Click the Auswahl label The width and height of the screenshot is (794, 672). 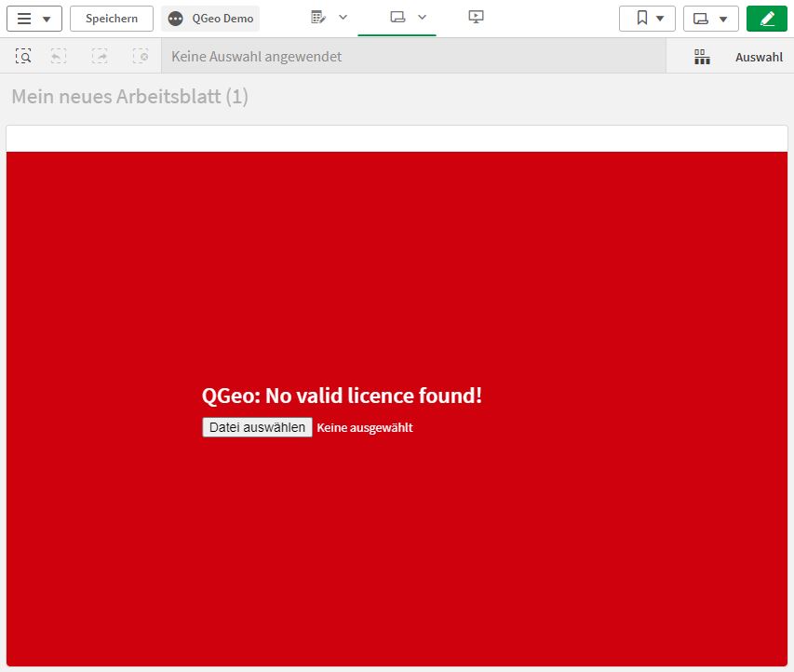tap(759, 57)
